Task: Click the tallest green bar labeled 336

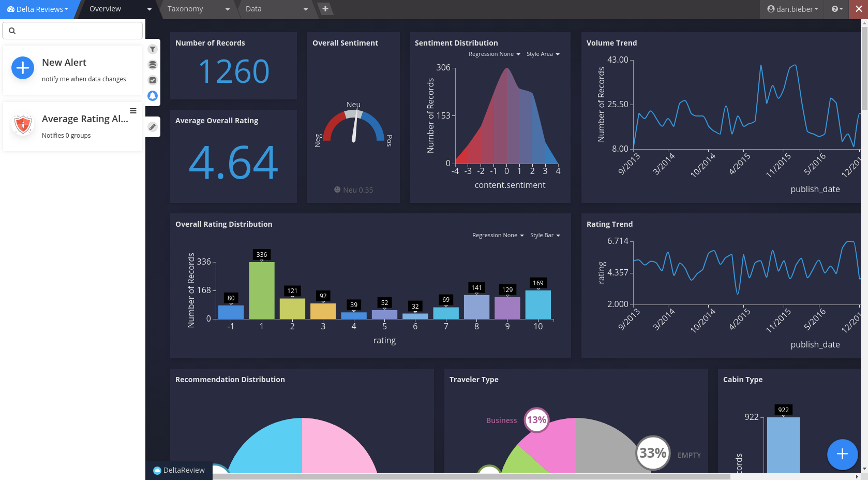Action: pos(262,290)
